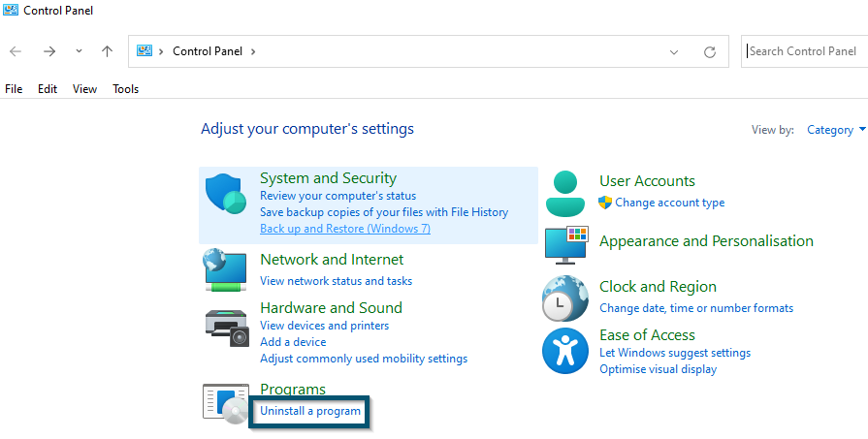868x439 pixels.
Task: Click the Add a device link
Action: tap(293, 342)
